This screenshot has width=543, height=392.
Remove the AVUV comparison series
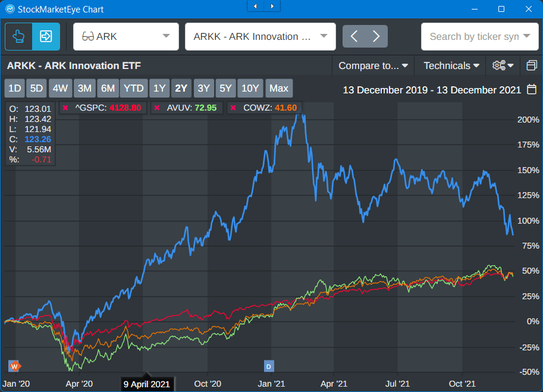157,108
